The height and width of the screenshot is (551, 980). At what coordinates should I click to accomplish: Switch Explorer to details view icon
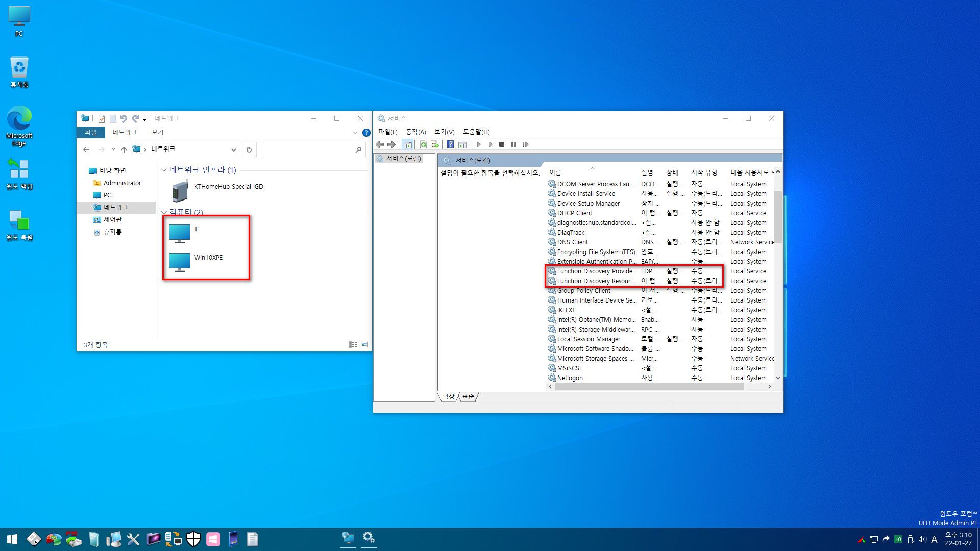click(353, 345)
